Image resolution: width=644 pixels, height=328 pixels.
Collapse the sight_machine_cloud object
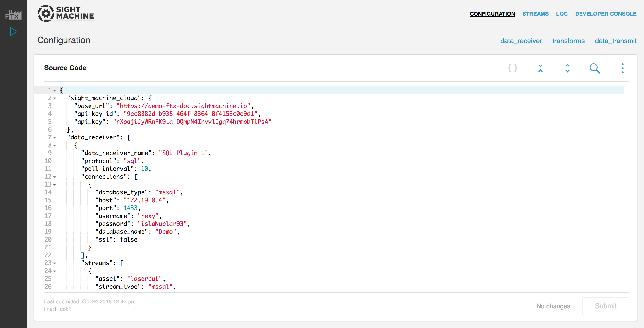tap(54, 98)
